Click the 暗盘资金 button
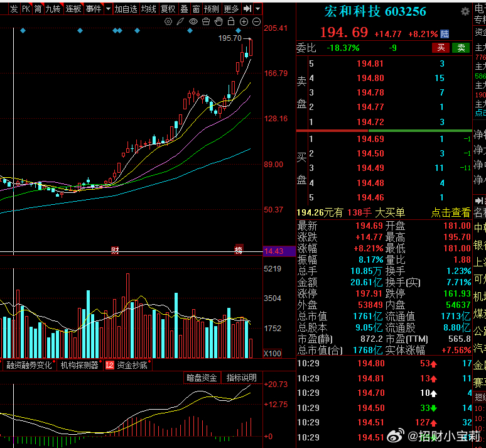The image size is (486, 448). click(202, 378)
